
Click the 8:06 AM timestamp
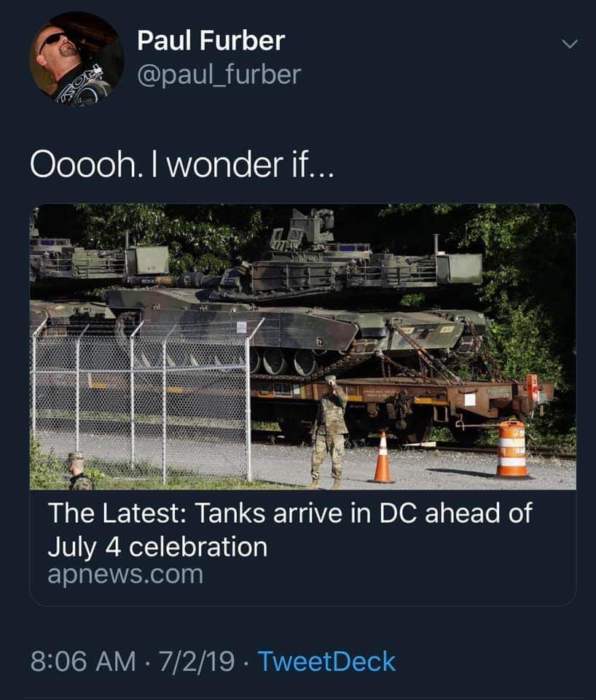(83, 661)
